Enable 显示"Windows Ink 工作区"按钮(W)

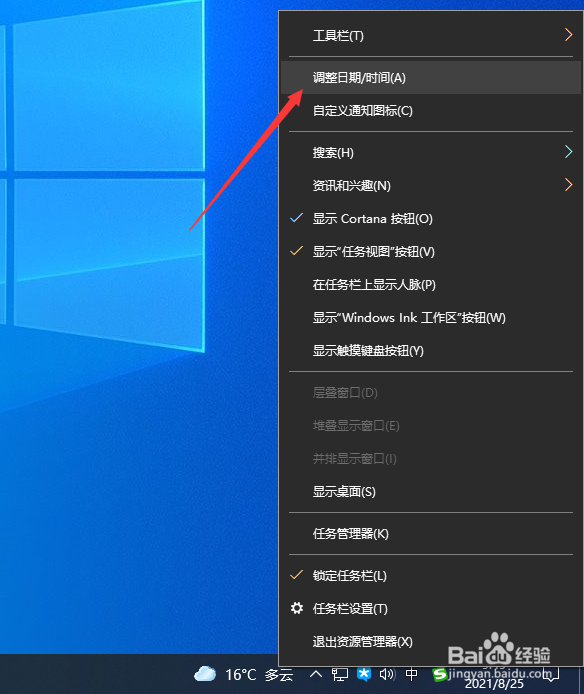pyautogui.click(x=430, y=318)
